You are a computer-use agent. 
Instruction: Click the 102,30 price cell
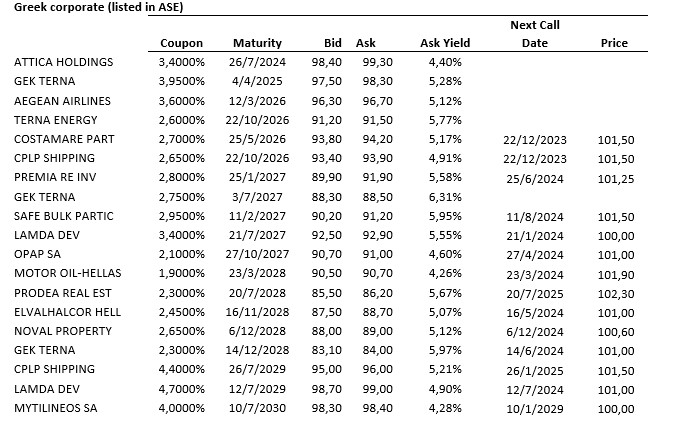click(614, 293)
